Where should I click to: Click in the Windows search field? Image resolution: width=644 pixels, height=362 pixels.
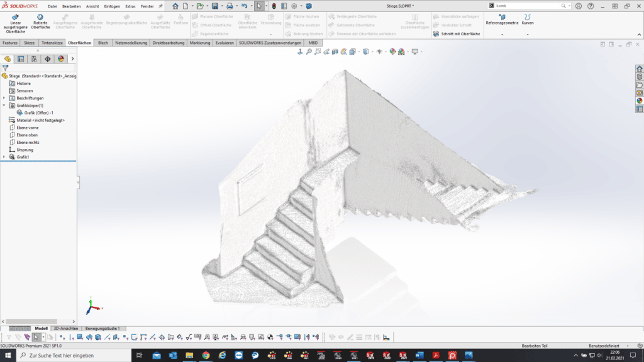[x=63, y=355]
